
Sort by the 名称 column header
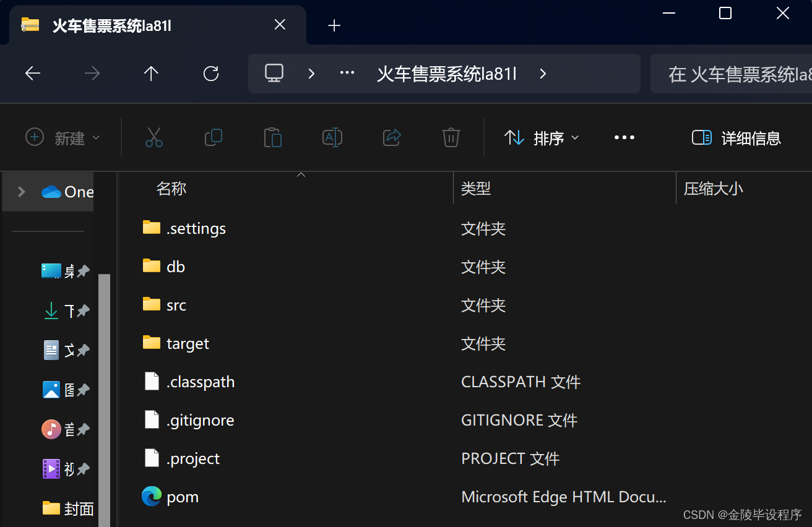click(171, 189)
